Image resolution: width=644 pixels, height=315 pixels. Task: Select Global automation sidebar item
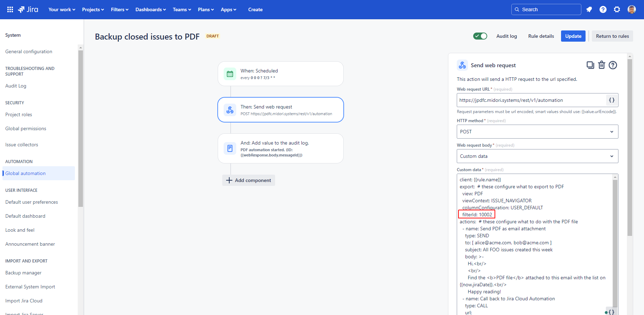point(38,173)
